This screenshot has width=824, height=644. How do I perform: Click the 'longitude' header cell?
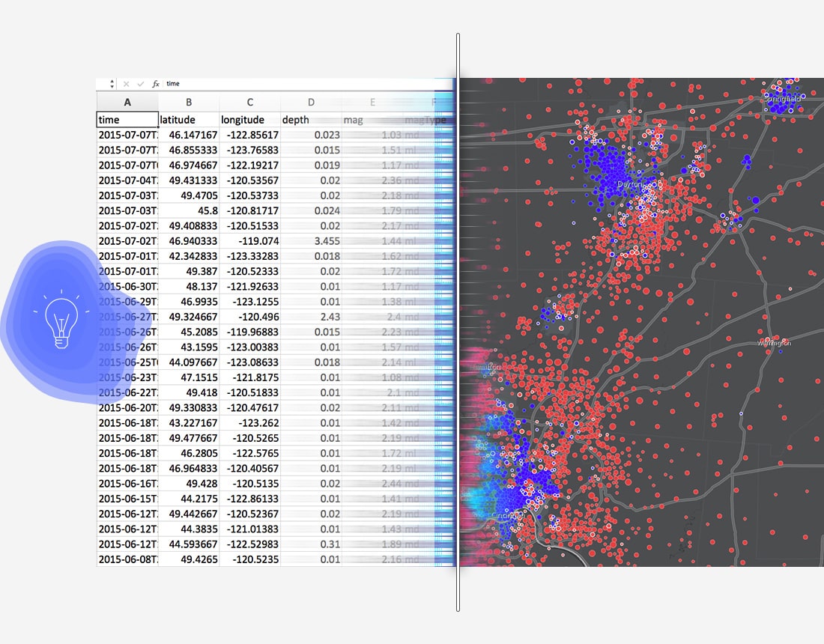tap(249, 120)
